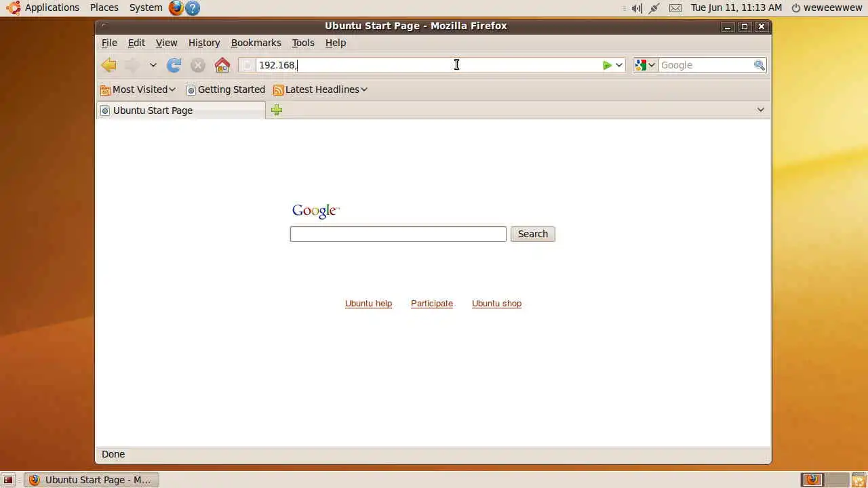868x488 pixels.
Task: Open the File menu
Action: click(x=109, y=43)
